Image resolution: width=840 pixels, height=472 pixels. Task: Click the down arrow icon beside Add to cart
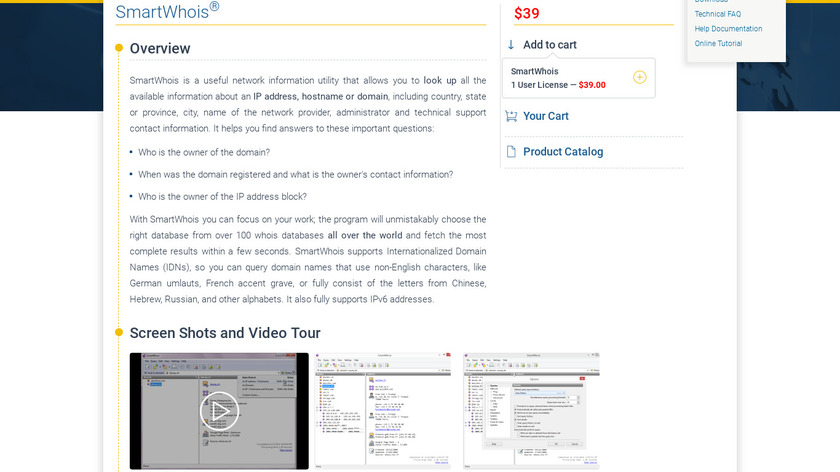tap(511, 44)
